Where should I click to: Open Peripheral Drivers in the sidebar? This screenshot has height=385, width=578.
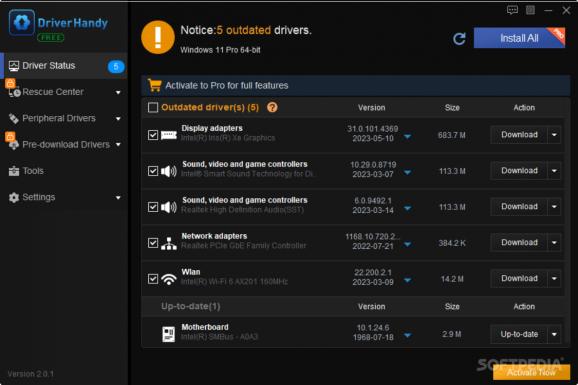tap(64, 118)
